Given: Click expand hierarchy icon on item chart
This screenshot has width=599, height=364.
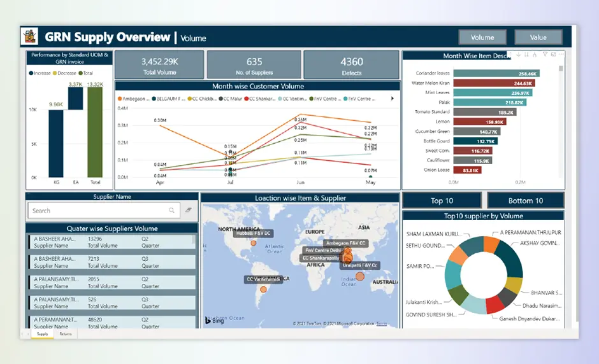Looking at the screenshot, I should [536, 55].
